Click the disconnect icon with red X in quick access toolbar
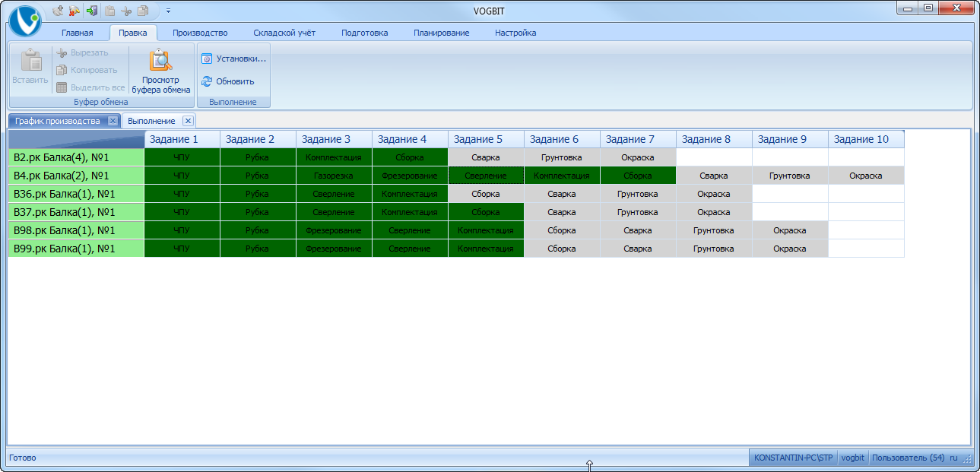980x472 pixels. [75, 11]
